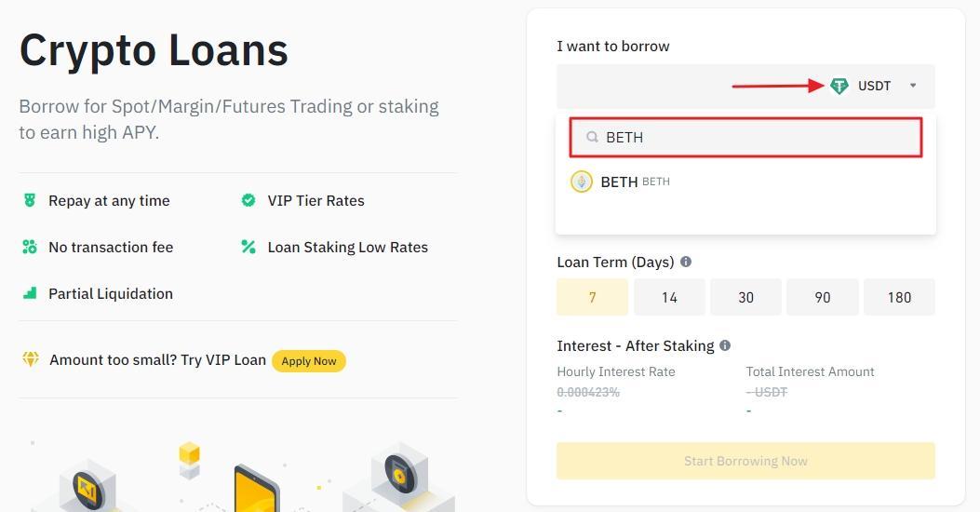Click the Loan Staking Low Rates percent icon
The height and width of the screenshot is (512, 980).
click(x=248, y=247)
